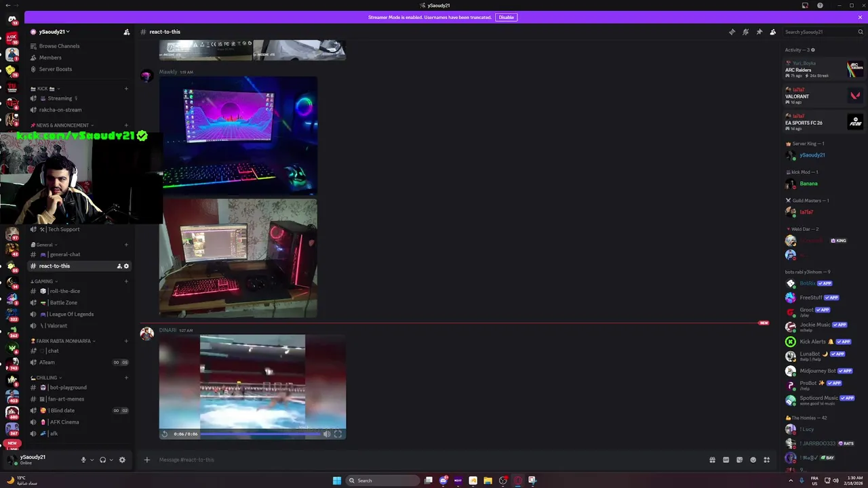Open DINARI's video in fullscreen
The image size is (868, 488).
pyautogui.click(x=338, y=434)
